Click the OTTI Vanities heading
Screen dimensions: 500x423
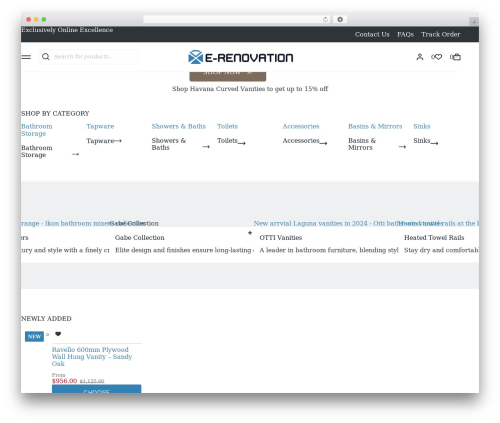(x=281, y=238)
